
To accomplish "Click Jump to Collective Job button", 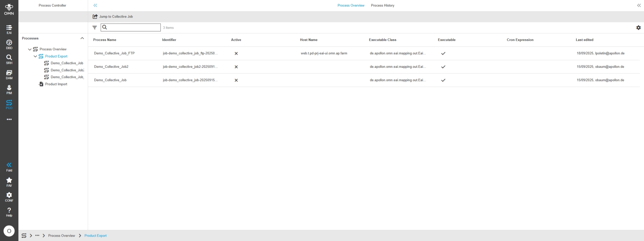I will (x=113, y=16).
